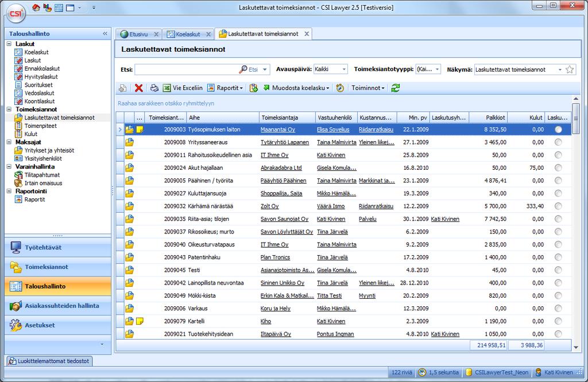Open the Näkymä view dropdown

tap(560, 69)
